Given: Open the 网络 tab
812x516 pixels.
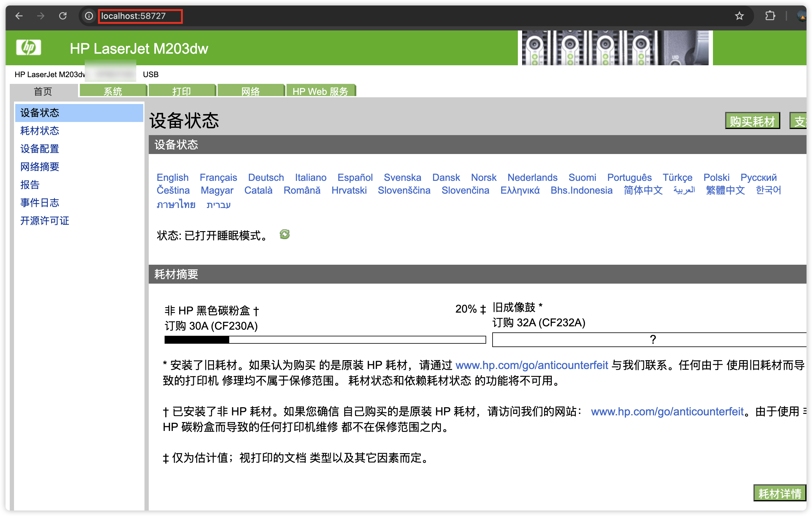Looking at the screenshot, I should point(251,91).
